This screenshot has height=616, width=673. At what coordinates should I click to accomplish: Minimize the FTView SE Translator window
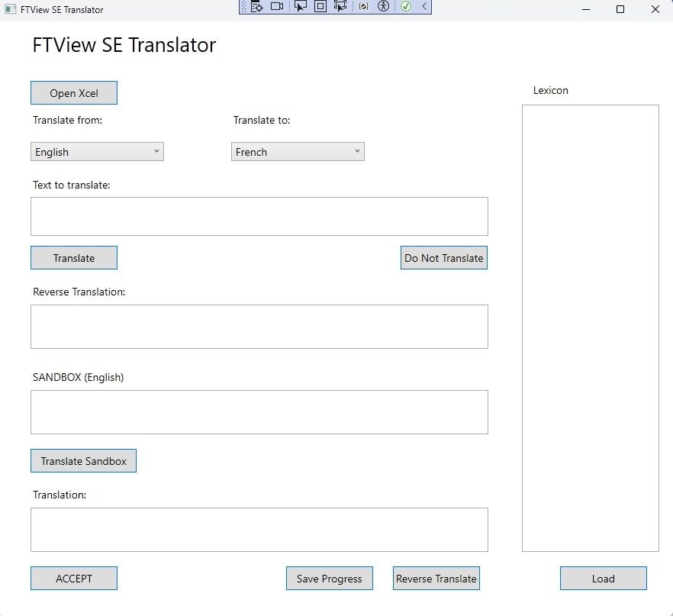point(586,9)
